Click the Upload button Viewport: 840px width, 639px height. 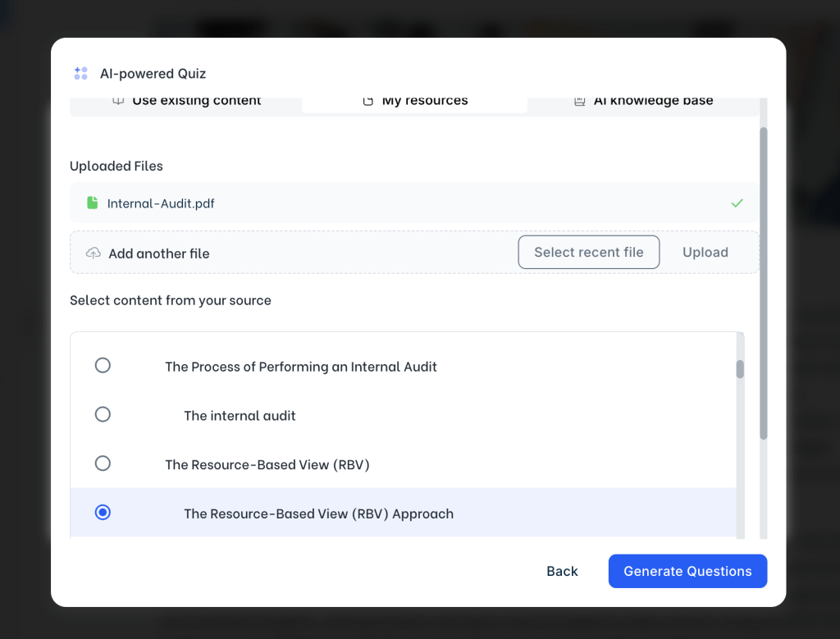705,253
